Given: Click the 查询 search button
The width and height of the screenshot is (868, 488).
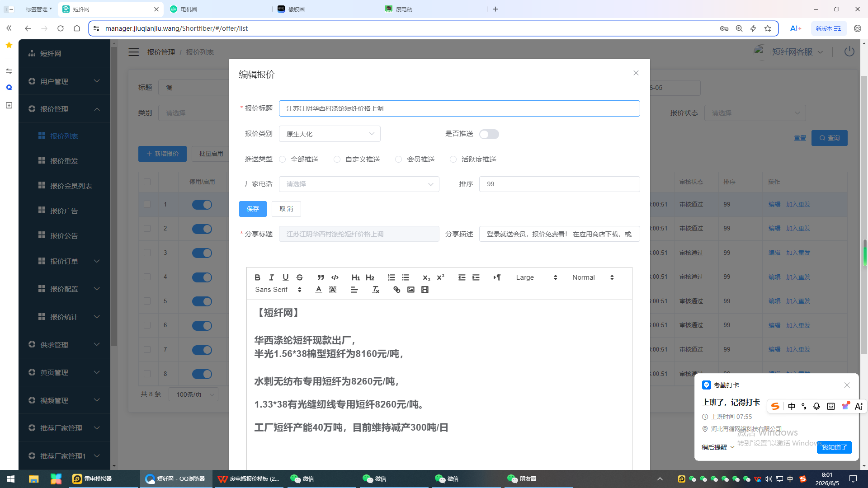Looking at the screenshot, I should pyautogui.click(x=830, y=138).
